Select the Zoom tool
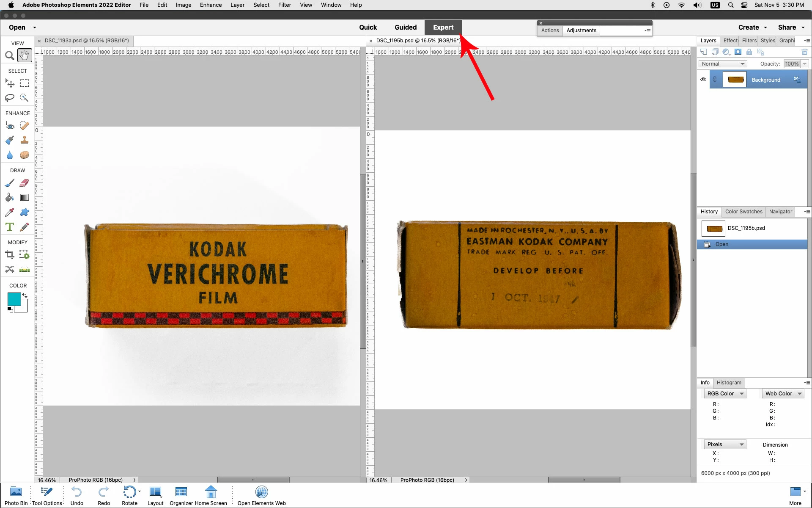 9,55
